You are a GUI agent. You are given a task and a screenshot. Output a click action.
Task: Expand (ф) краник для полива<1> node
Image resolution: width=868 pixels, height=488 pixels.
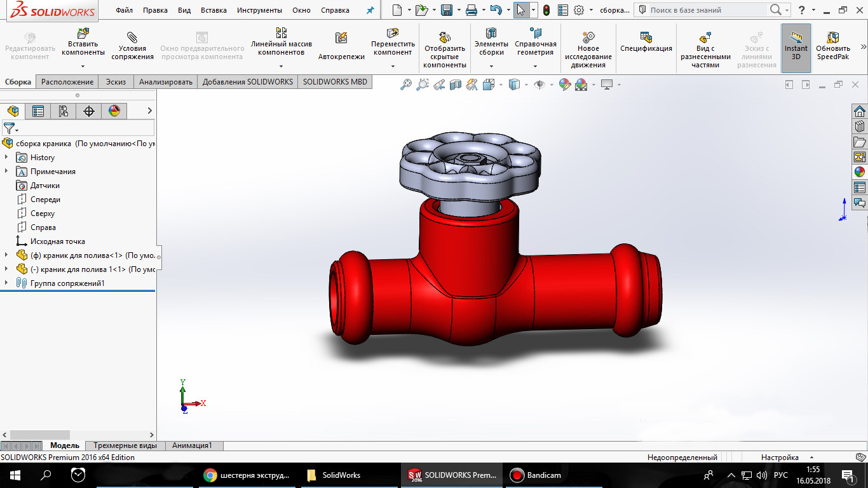click(6, 255)
